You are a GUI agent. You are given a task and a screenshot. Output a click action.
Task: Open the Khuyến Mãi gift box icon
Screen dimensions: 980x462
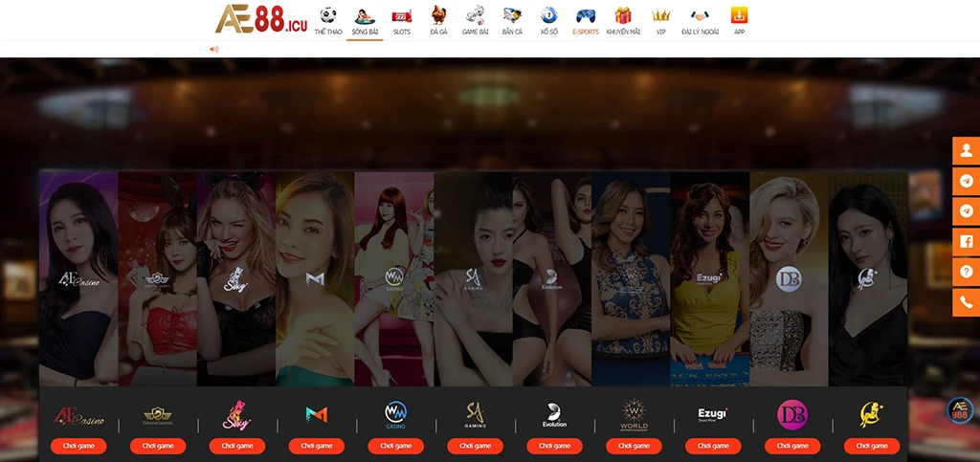(x=623, y=16)
